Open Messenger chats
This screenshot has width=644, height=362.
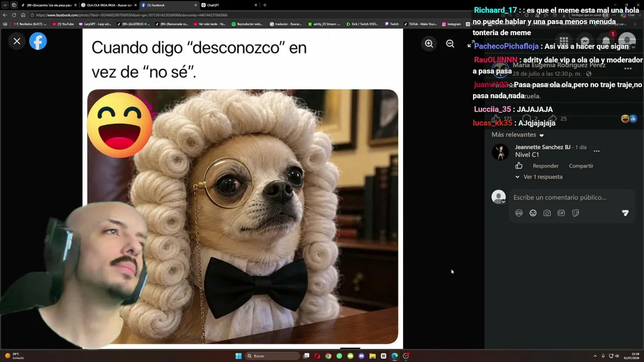[585, 41]
